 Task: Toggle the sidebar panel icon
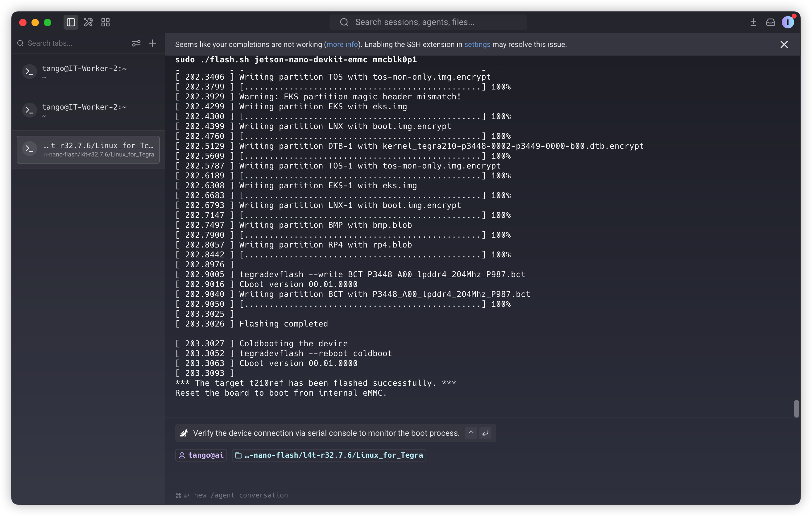point(71,22)
